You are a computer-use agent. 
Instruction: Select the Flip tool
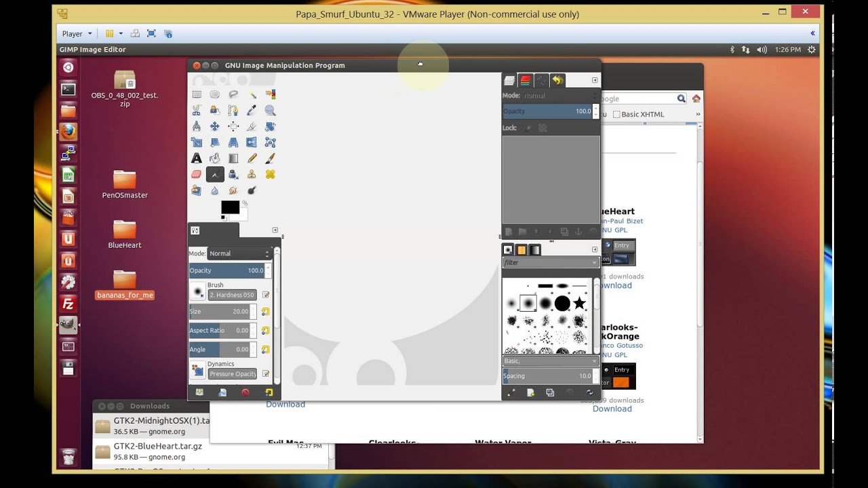252,142
